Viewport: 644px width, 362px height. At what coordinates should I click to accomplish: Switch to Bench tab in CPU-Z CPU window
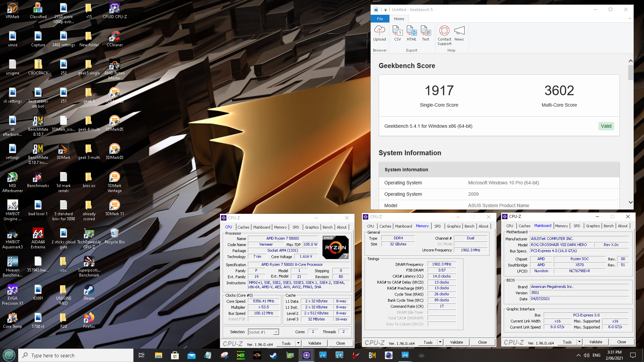coord(328,227)
